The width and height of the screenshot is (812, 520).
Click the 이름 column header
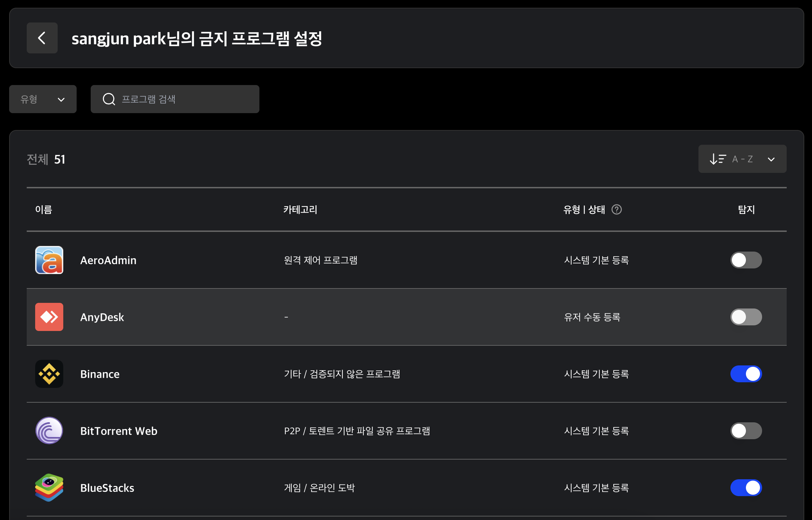click(x=44, y=209)
